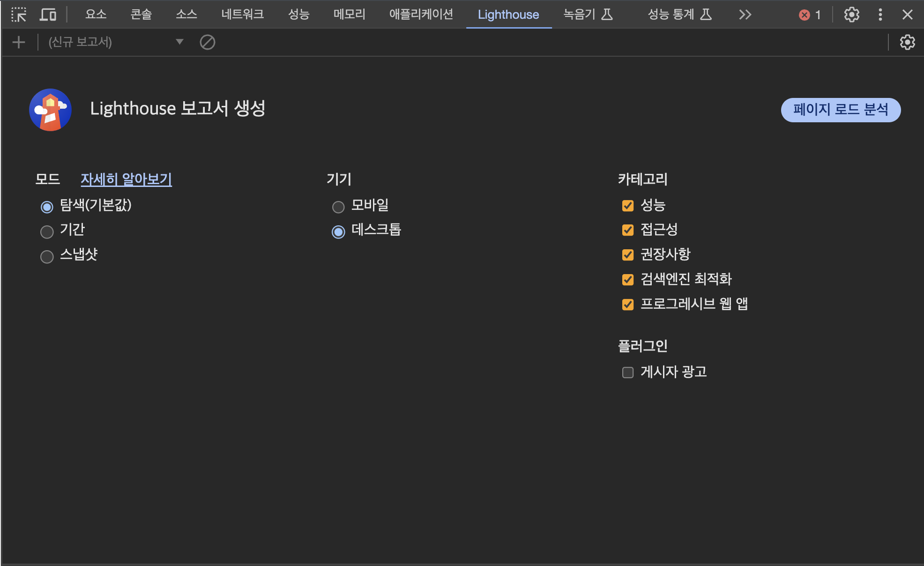
Task: Open the 메모리 tab
Action: [349, 15]
